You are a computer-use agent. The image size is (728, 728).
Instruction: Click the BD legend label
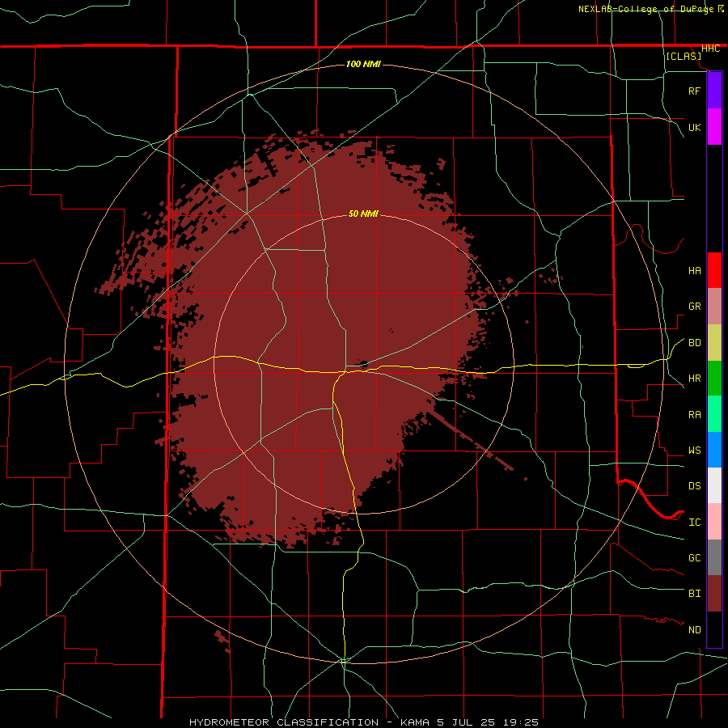coord(694,343)
